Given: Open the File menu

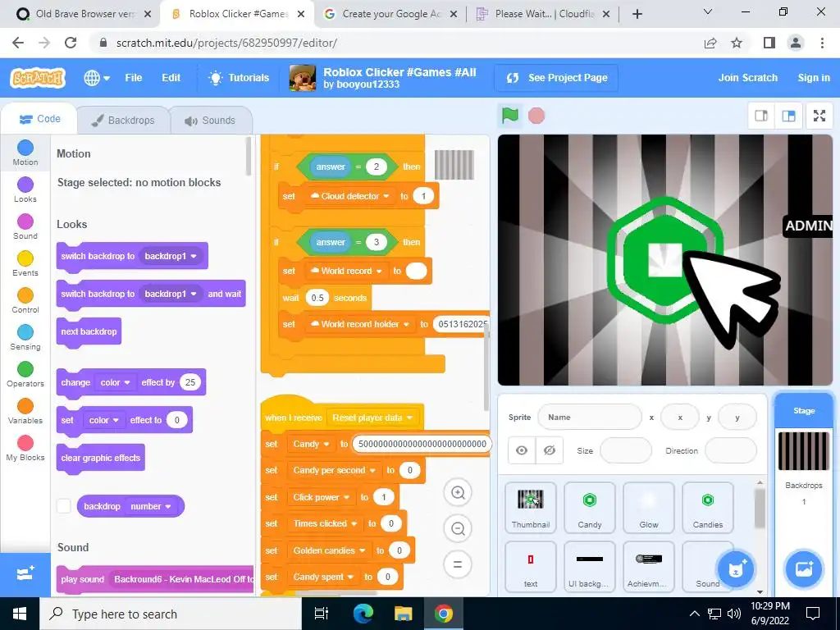Looking at the screenshot, I should pos(134,78).
